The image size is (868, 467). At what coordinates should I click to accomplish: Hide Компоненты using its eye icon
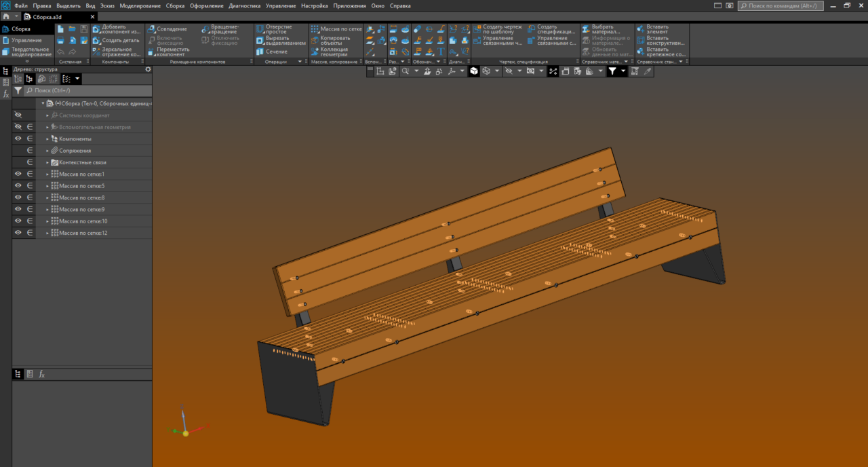[18, 138]
